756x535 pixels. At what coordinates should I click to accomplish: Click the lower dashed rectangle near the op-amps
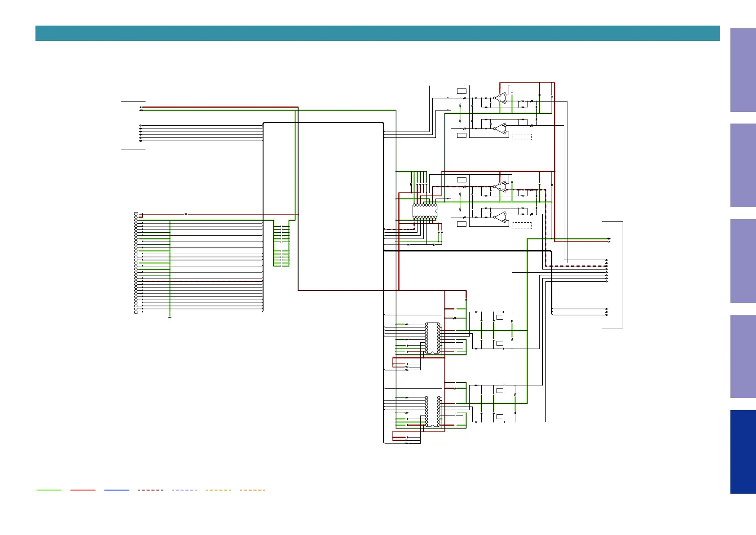(x=522, y=225)
